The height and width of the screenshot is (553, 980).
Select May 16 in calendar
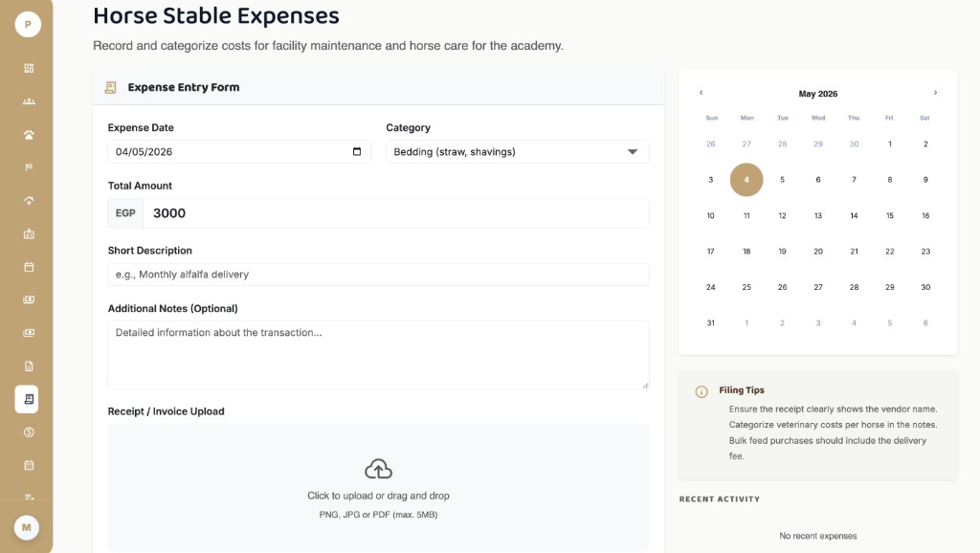(x=925, y=215)
